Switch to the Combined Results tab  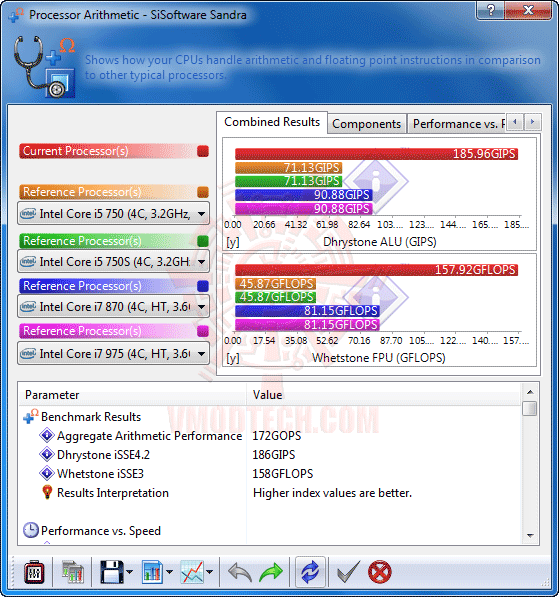272,122
